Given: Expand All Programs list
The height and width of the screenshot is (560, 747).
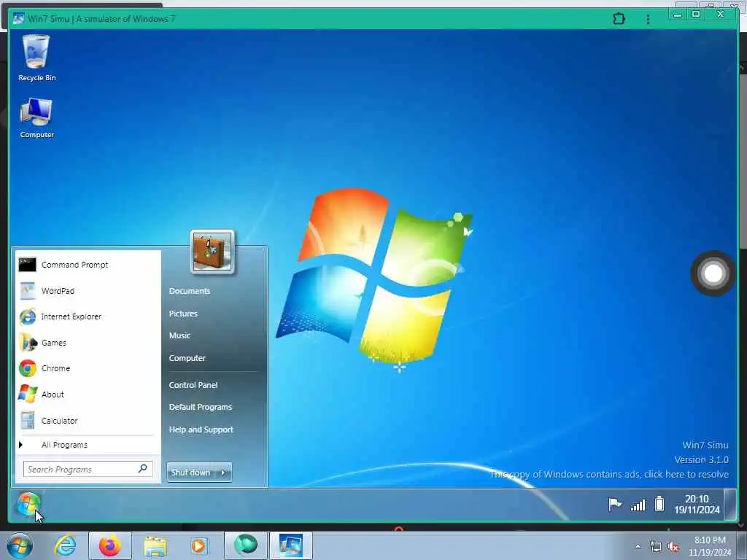Looking at the screenshot, I should [x=88, y=445].
